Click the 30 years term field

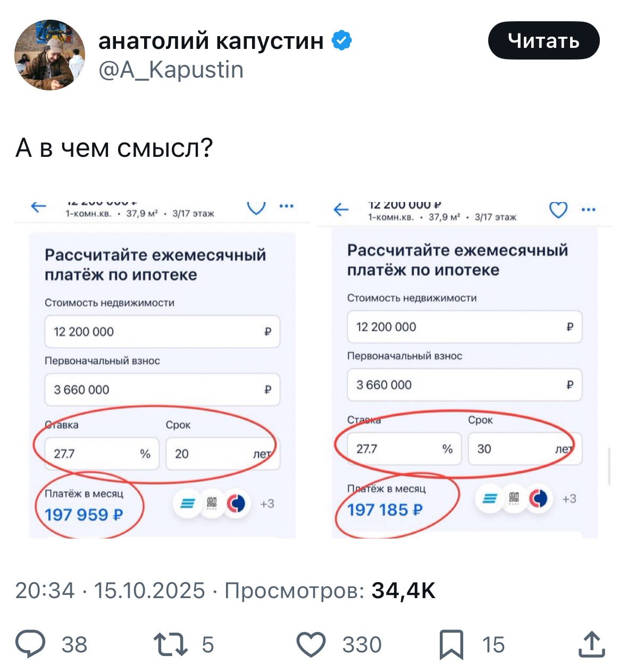524,449
